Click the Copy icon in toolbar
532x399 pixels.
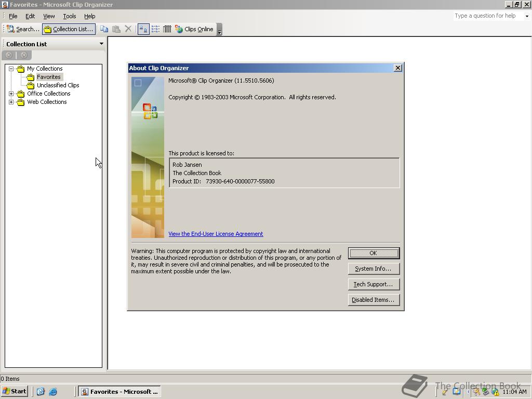pyautogui.click(x=104, y=29)
